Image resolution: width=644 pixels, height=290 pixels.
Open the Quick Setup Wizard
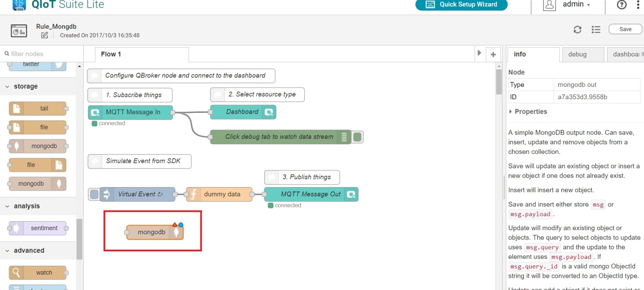tap(461, 4)
